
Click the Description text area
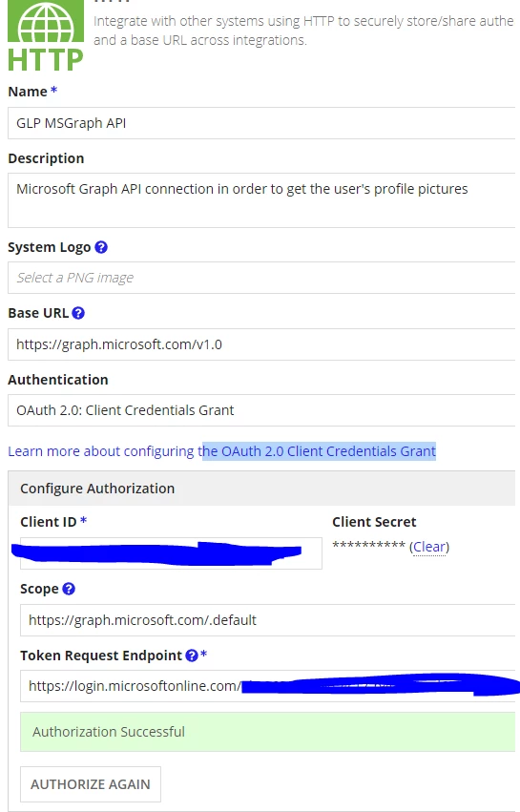261,200
